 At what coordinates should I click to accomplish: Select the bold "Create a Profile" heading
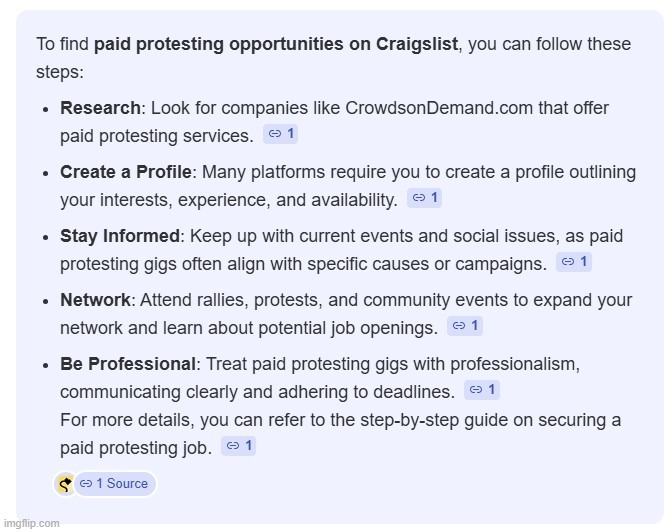pyautogui.click(x=125, y=172)
